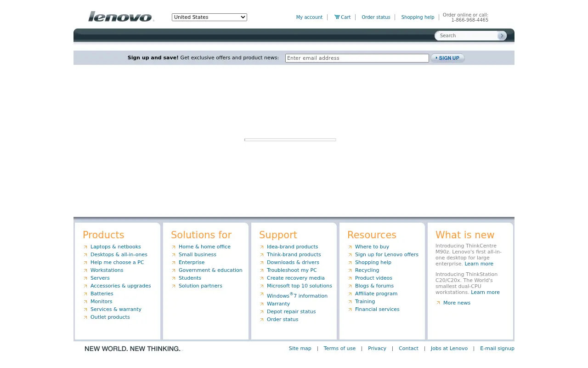Follow Learn more for ThinkCentre M90z
The image size is (588, 368).
point(479,264)
